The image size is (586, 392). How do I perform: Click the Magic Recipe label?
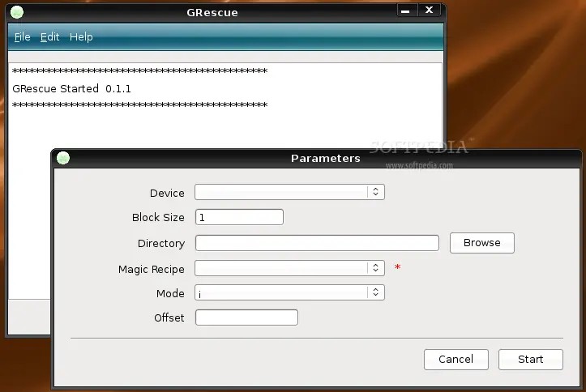152,269
